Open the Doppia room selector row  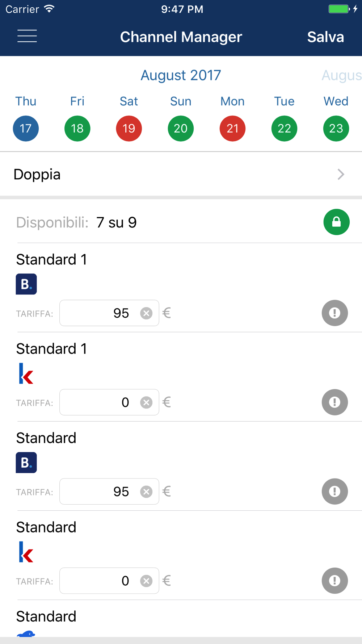181,174
